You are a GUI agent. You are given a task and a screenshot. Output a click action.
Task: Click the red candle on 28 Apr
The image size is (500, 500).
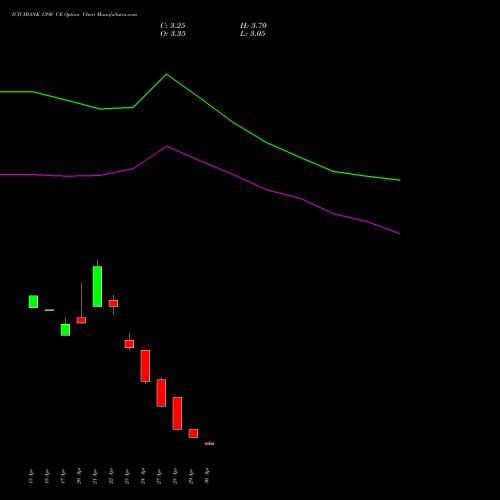(x=177, y=413)
